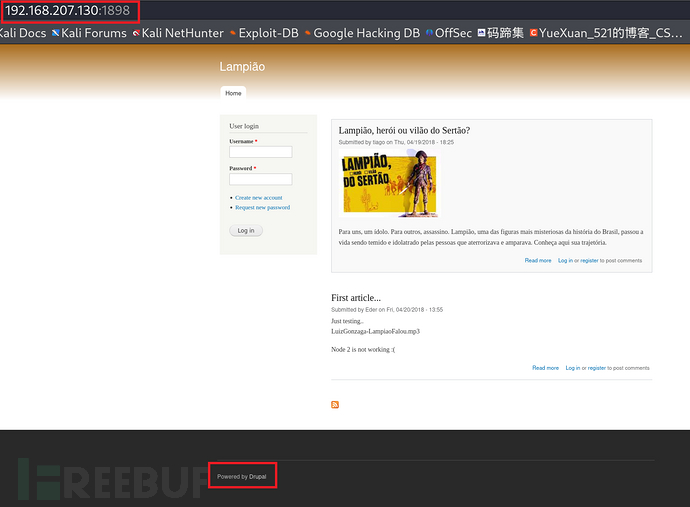
Task: Click the RSS feed icon
Action: click(x=335, y=404)
